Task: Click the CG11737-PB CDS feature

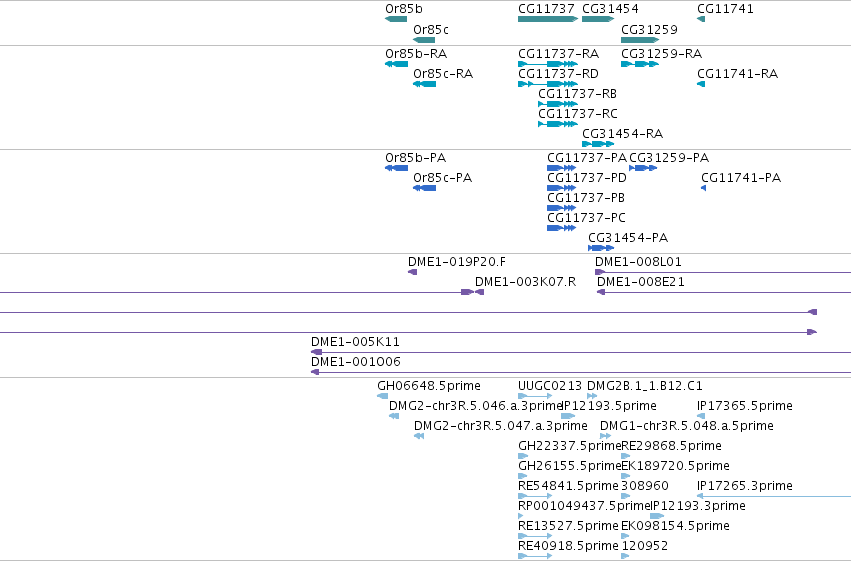Action: (x=562, y=208)
